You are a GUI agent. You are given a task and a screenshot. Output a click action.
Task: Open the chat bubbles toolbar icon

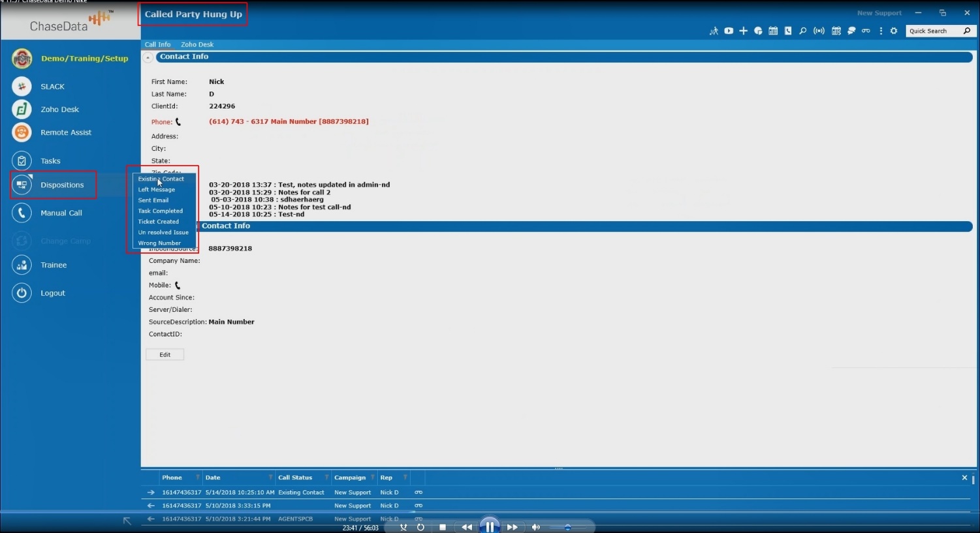click(851, 31)
